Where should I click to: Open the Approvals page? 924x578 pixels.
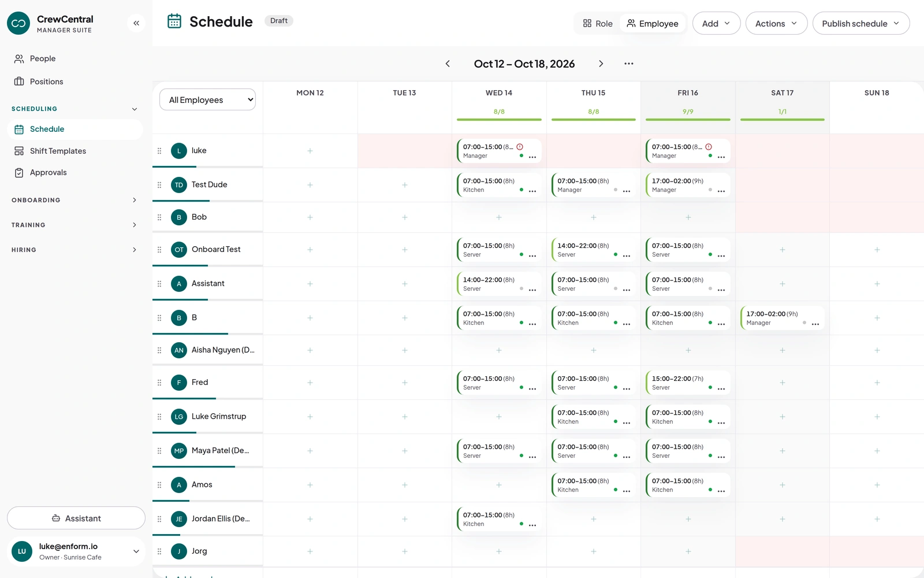[75, 172]
